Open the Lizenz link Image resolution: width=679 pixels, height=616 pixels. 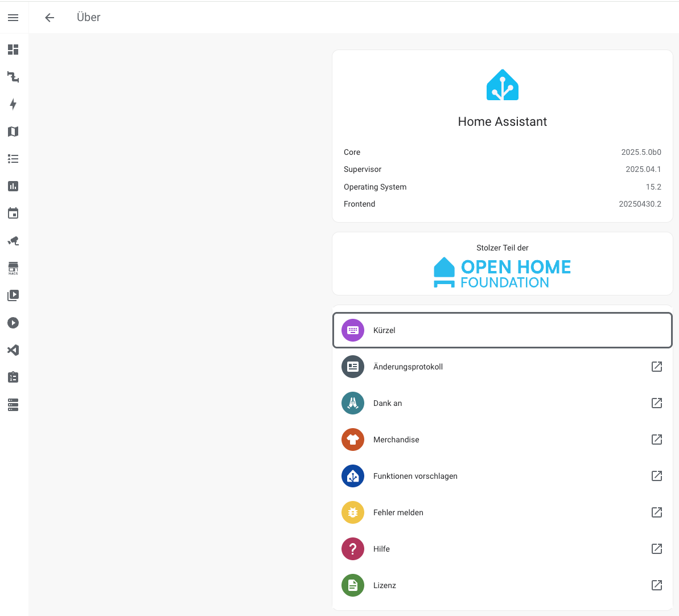point(503,585)
